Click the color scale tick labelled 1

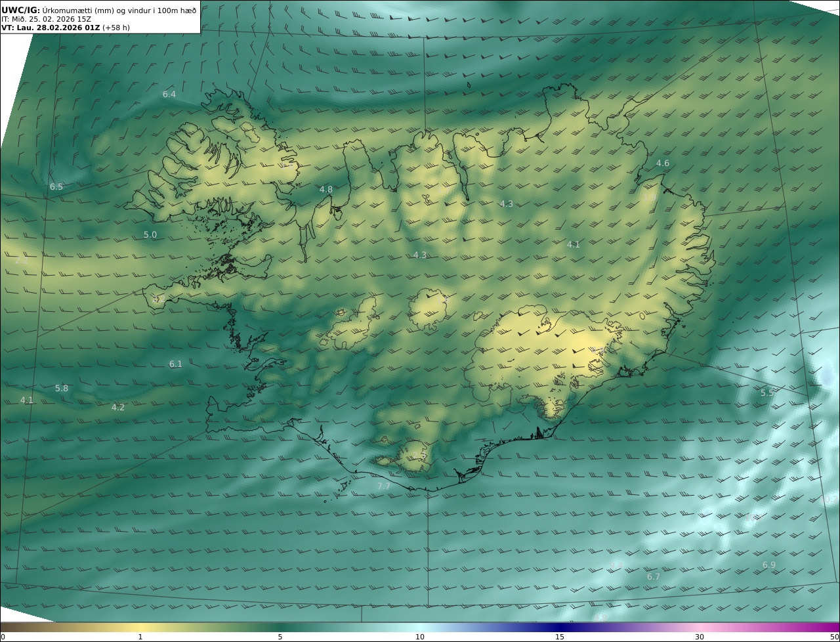click(x=140, y=637)
